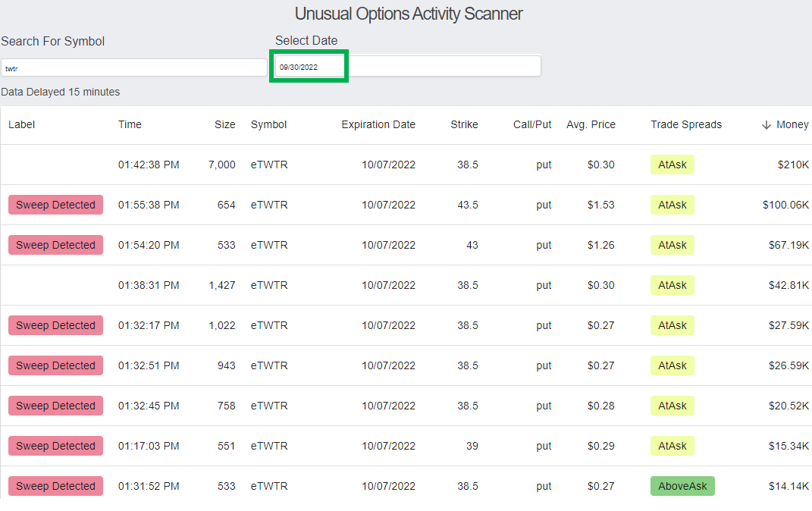Image resolution: width=812 pixels, height=511 pixels.
Task: Click the green AboveAsk badge
Action: [682, 486]
